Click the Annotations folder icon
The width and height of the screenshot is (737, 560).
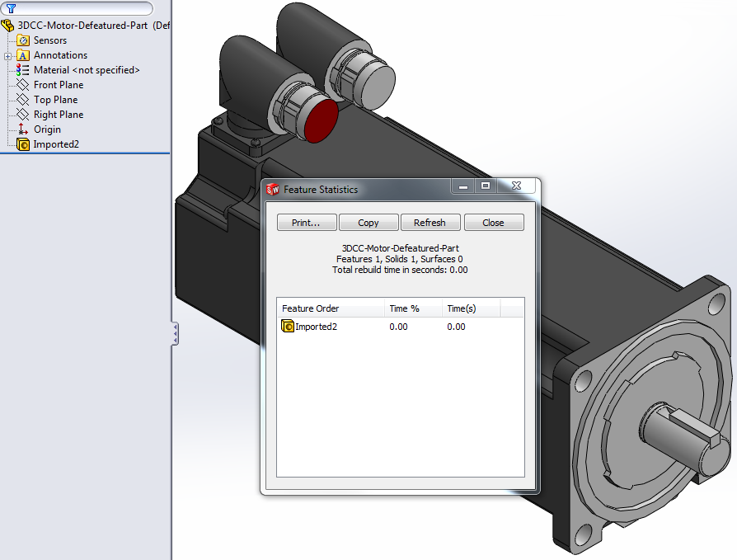pos(23,55)
